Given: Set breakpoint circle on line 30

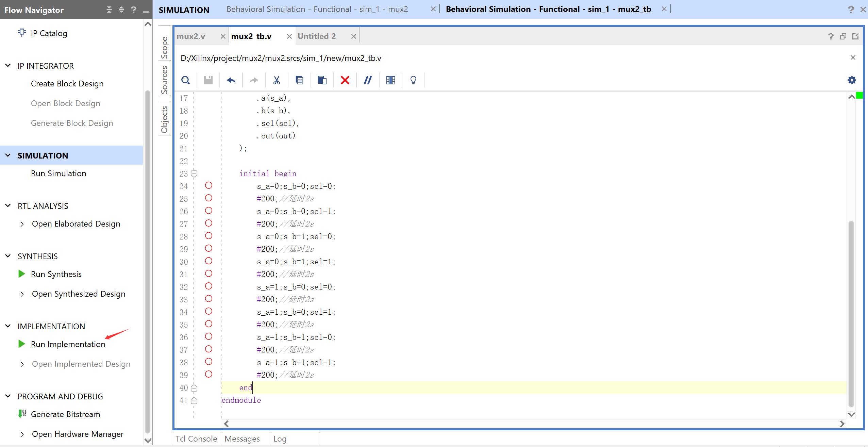Looking at the screenshot, I should pos(208,261).
